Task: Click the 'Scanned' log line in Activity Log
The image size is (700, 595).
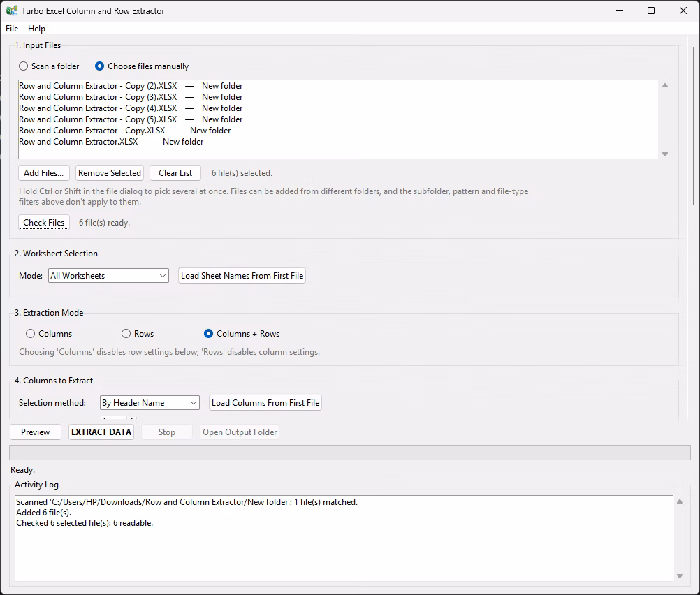Action: tap(187, 501)
